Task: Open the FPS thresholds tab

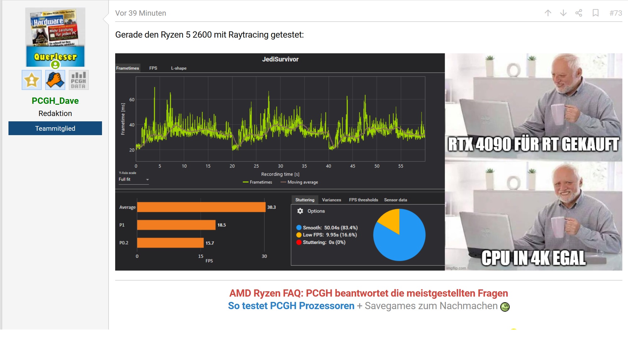Action: coord(363,200)
